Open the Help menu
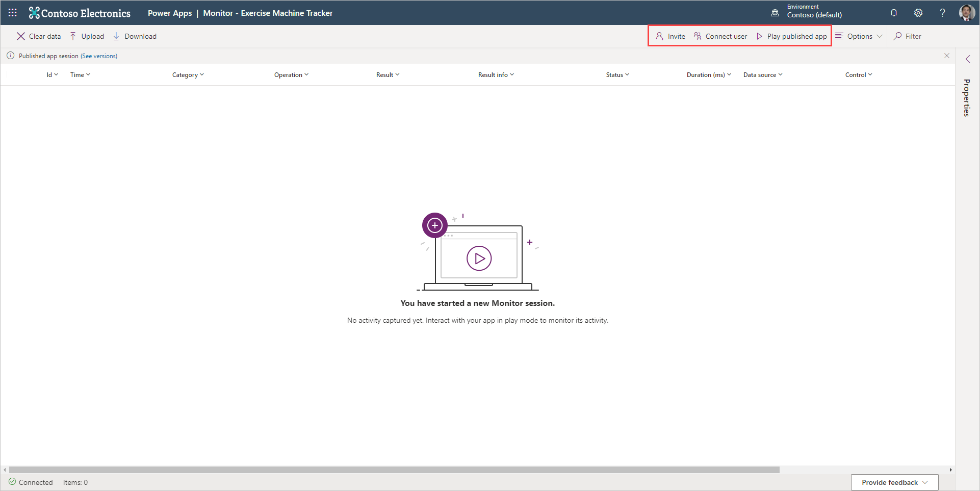Viewport: 980px width, 491px height. pyautogui.click(x=943, y=13)
